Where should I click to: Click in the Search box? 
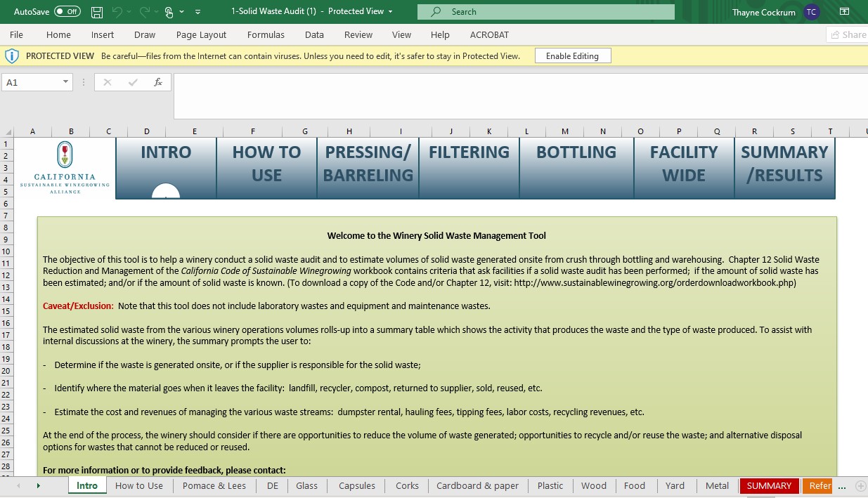545,12
